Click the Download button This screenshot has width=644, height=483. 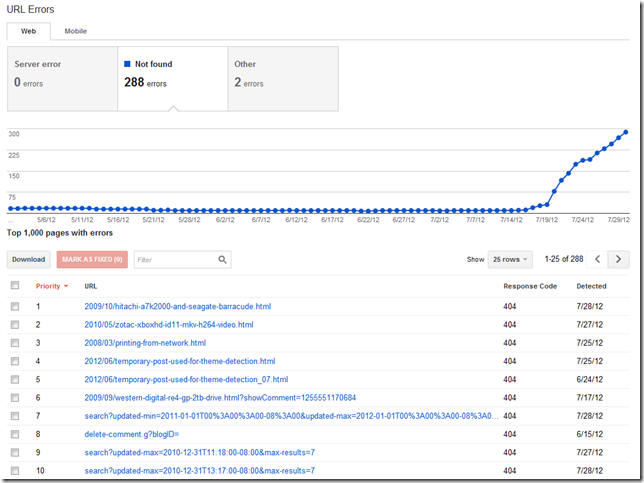tap(28, 260)
